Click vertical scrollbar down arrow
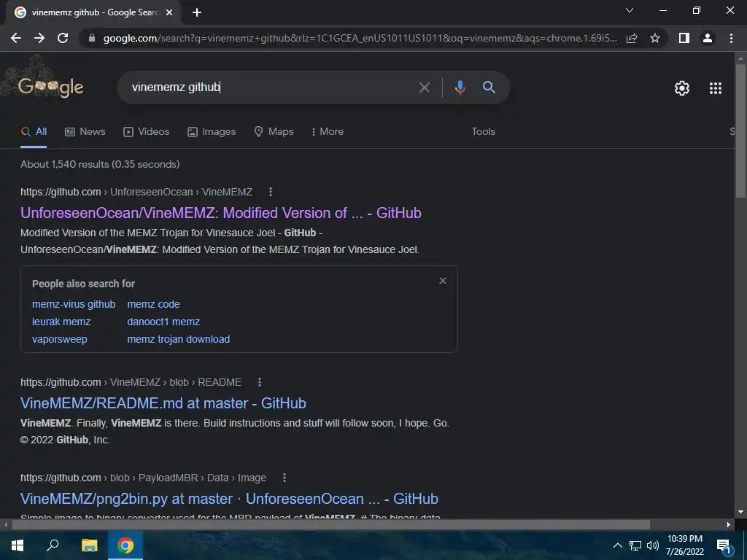 pyautogui.click(x=740, y=512)
